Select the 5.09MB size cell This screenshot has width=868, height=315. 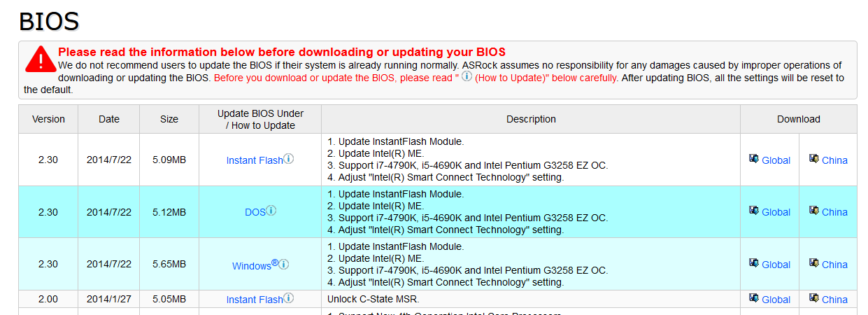click(x=169, y=160)
